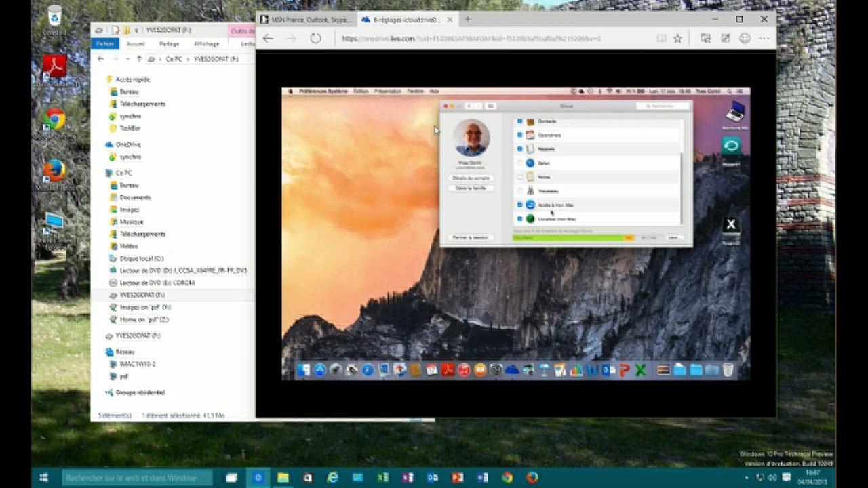Collapse the Accès rapide section
The image size is (868, 488).
[100, 79]
